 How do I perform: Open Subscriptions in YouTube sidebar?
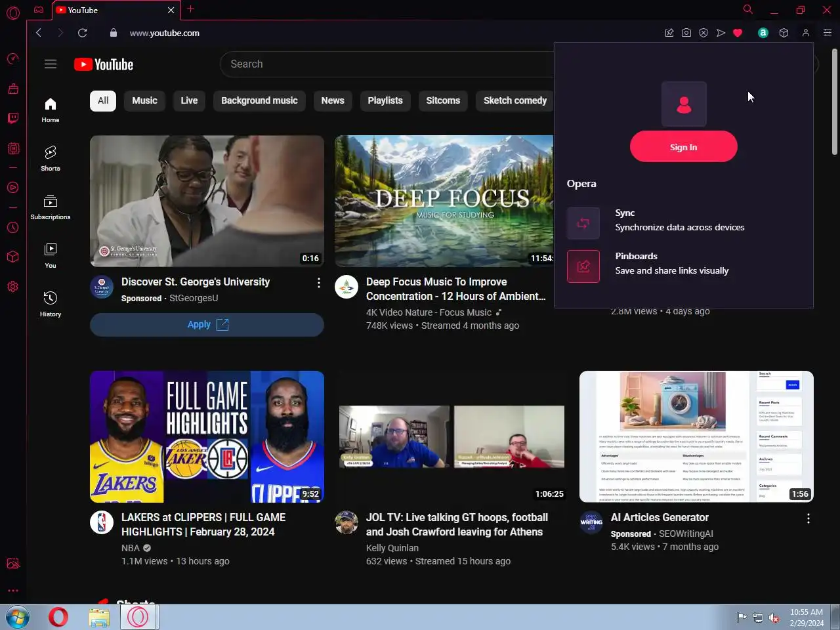pyautogui.click(x=51, y=207)
